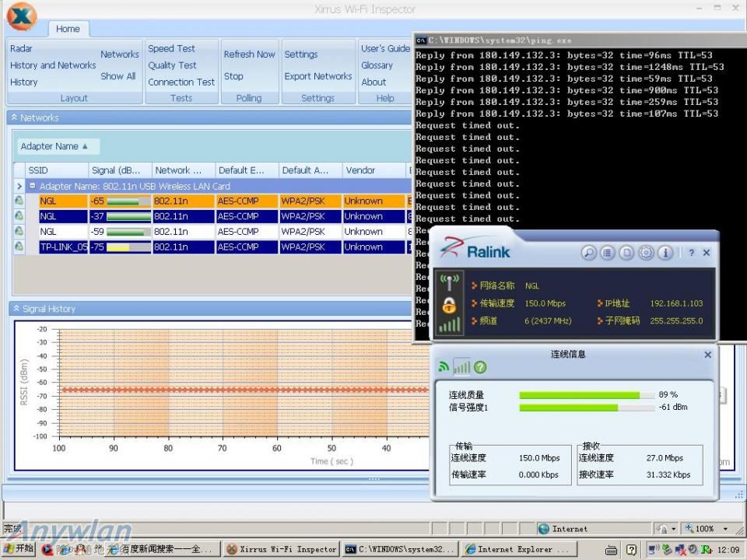Click the Ralink question mark help icon
This screenshot has width=747, height=560.
click(691, 253)
